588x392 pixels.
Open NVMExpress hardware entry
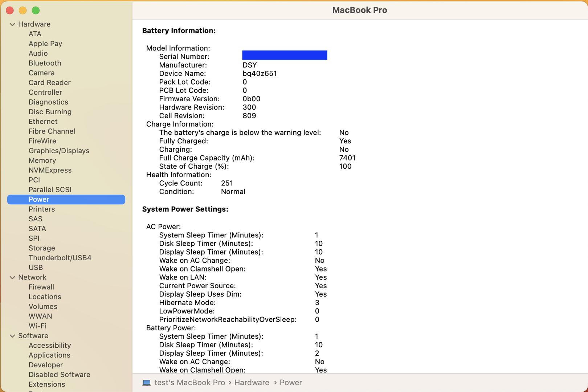point(50,170)
